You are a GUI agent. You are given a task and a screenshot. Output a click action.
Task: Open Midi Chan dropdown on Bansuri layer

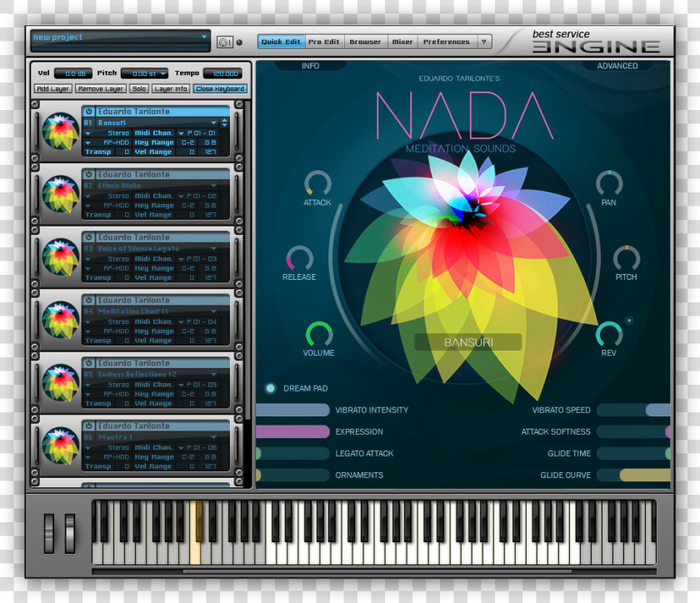click(181, 133)
